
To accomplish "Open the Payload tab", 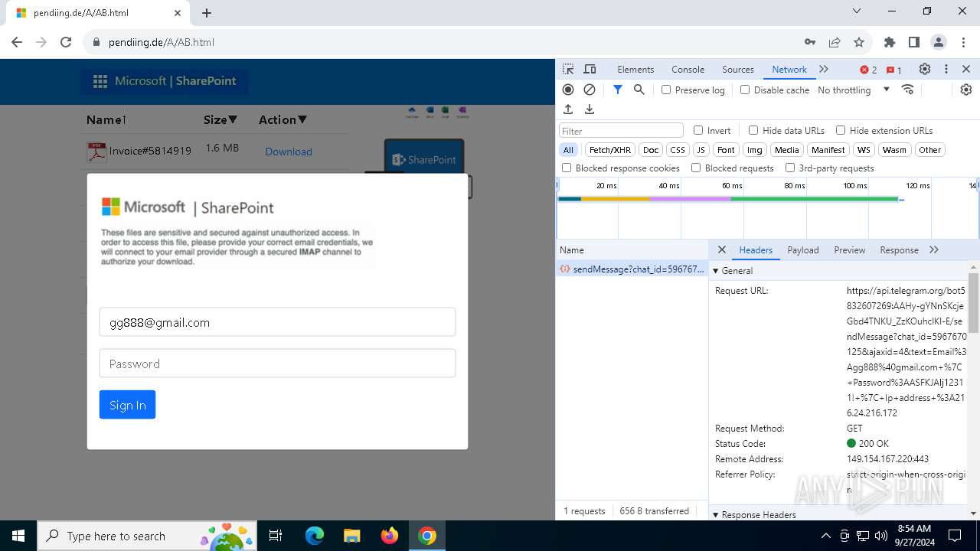I will [803, 249].
